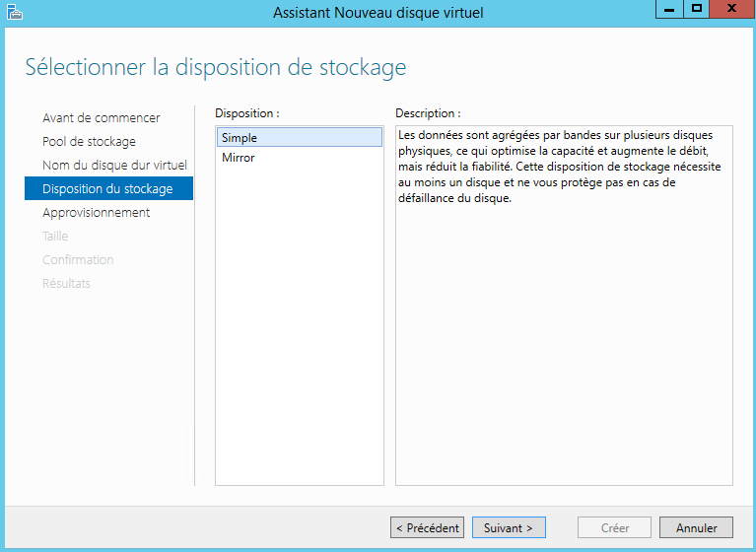This screenshot has width=756, height=552.
Task: Click the disabled Créer button
Action: tap(614, 528)
